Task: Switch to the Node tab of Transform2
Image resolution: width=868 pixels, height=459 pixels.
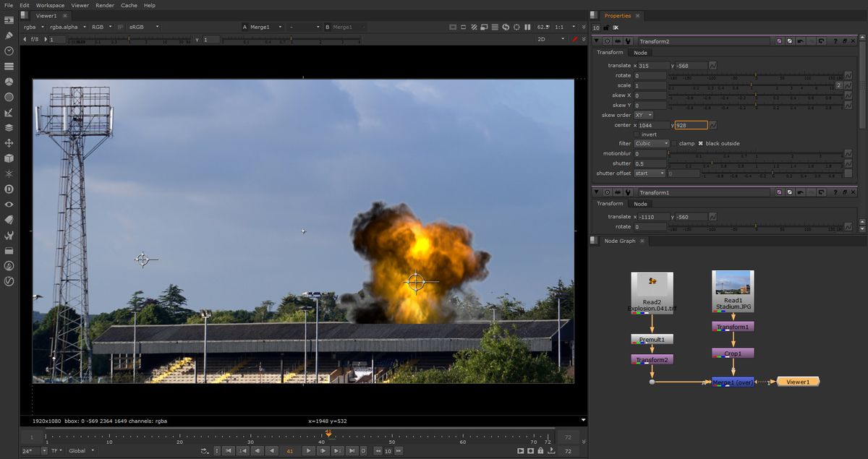Action: (639, 53)
